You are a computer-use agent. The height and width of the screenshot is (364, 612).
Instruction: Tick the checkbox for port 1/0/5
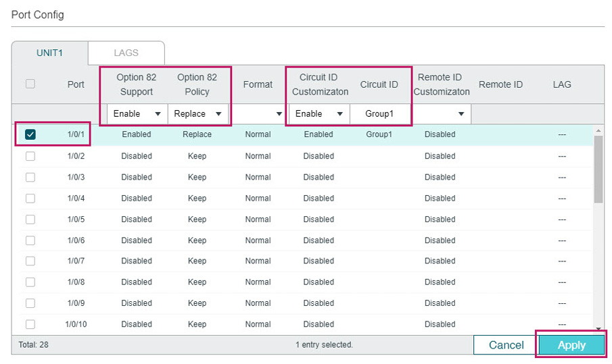point(30,219)
